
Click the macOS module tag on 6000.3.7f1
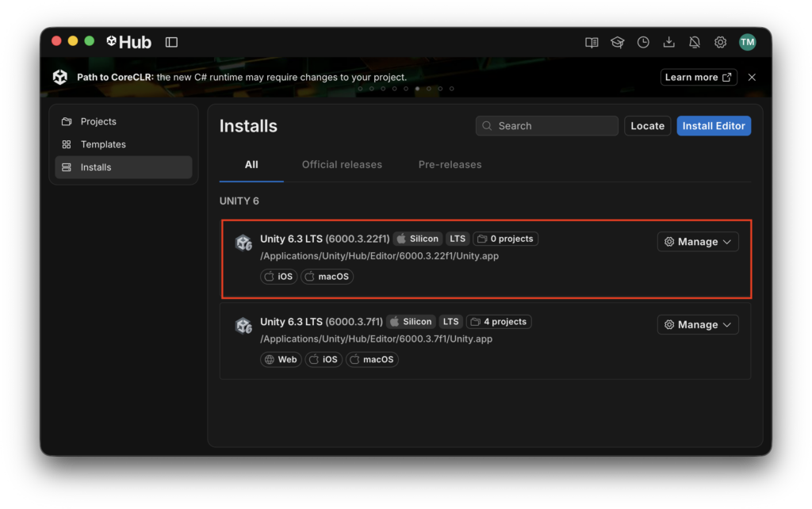coord(372,359)
